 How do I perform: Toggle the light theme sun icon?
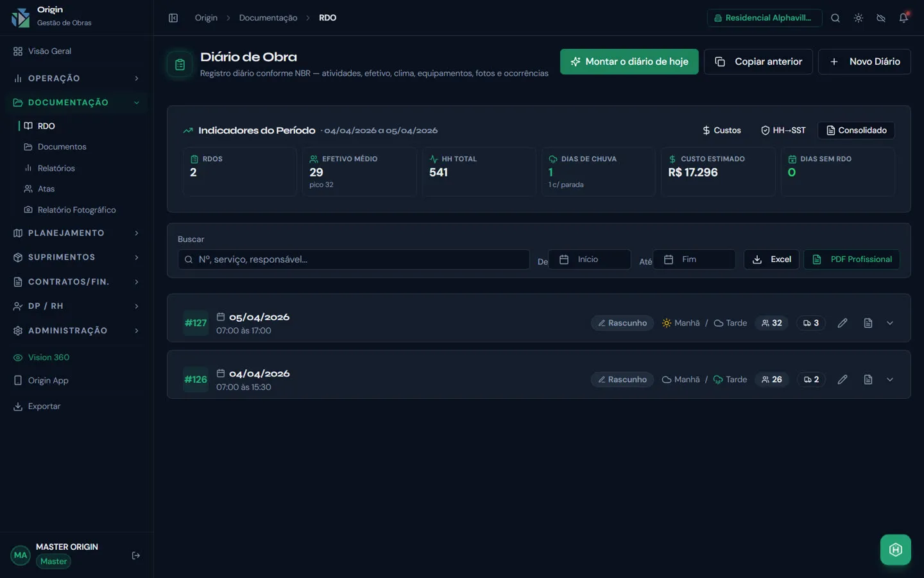point(859,18)
